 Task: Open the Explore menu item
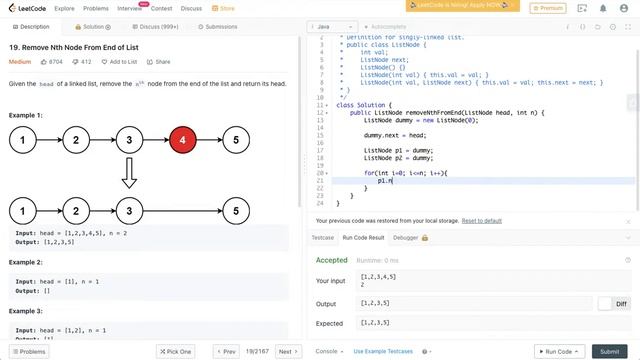[x=64, y=8]
